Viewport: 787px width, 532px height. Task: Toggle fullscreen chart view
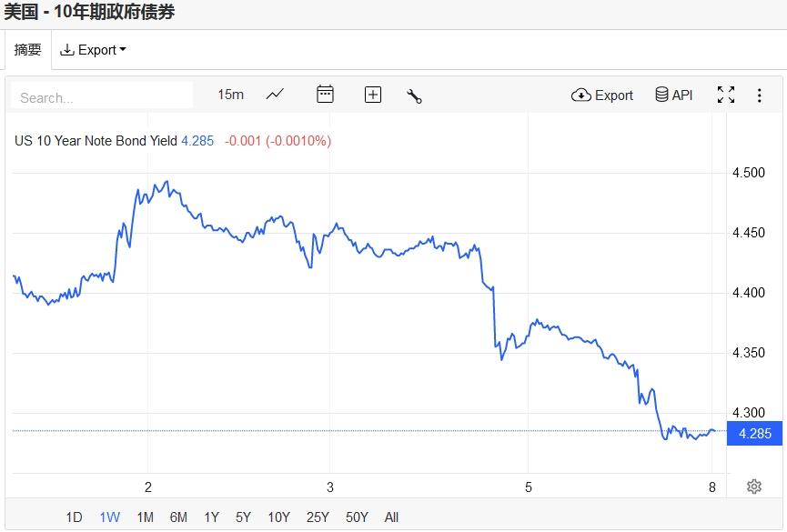[x=726, y=95]
